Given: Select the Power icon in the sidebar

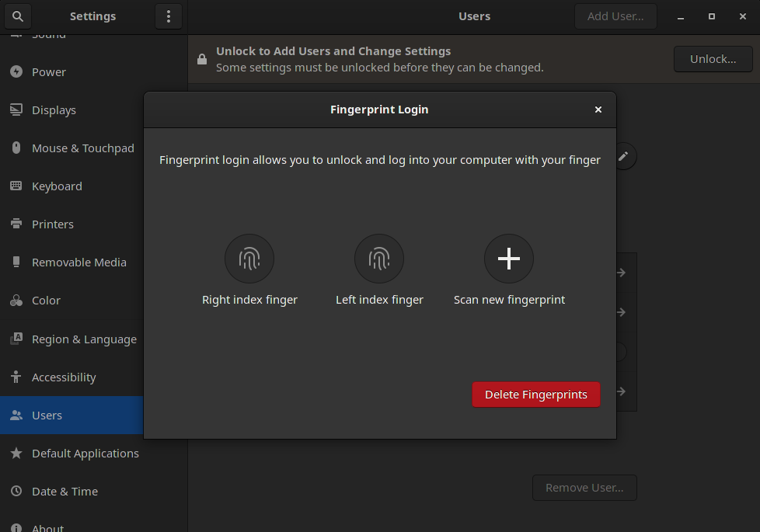Looking at the screenshot, I should [x=16, y=71].
